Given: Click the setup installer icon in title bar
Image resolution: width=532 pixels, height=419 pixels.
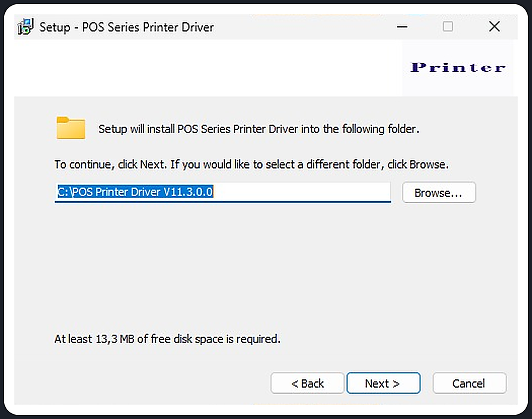Looking at the screenshot, I should [25, 27].
